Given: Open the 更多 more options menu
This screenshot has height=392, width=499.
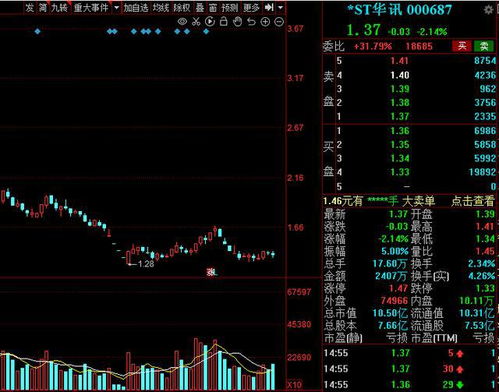Looking at the screenshot, I should (251, 7).
